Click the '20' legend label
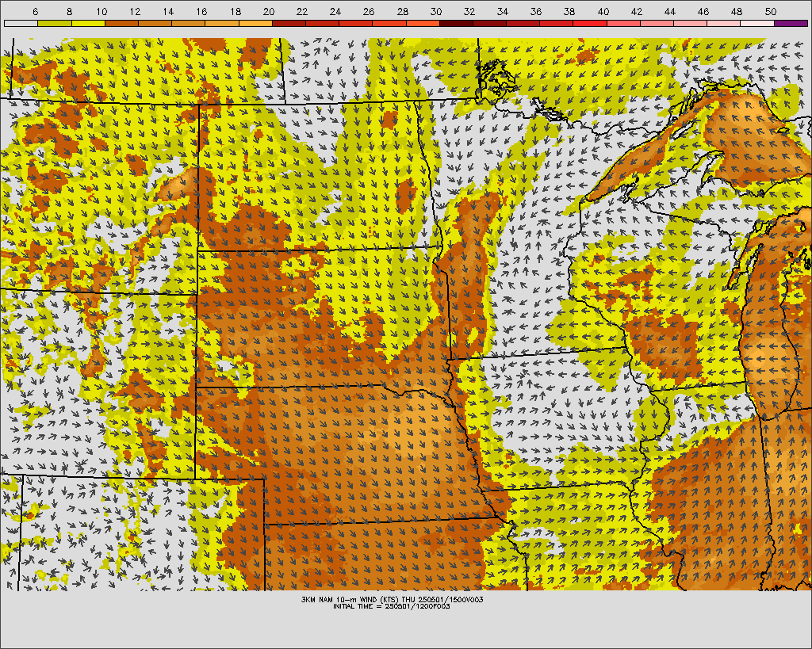812x649 pixels. click(x=268, y=11)
